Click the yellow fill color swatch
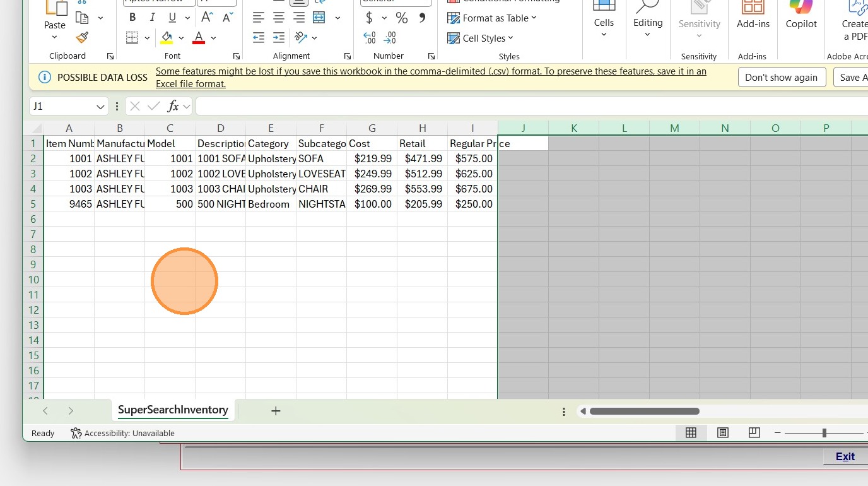This screenshot has width=868, height=486. coord(167,38)
